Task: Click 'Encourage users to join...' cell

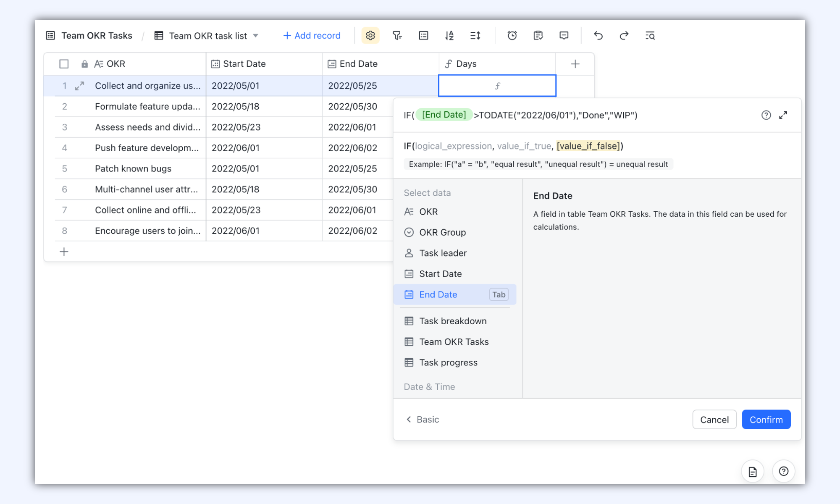Action: [x=148, y=231]
